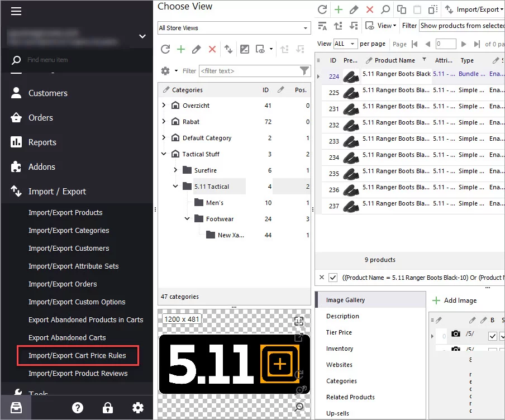Refresh the products grid
Viewport: 505px width, 420px height.
point(322,9)
